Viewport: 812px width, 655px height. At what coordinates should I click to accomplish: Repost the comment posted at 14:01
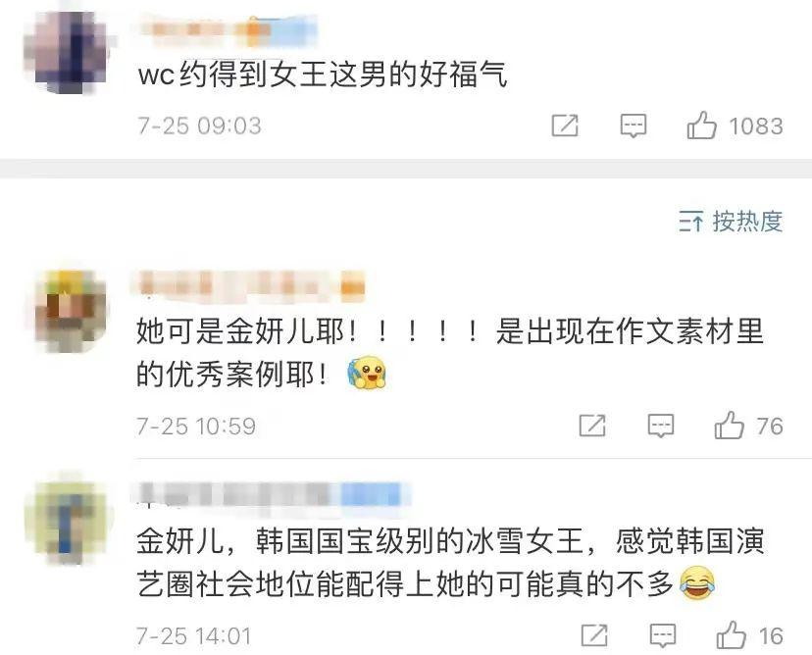click(x=594, y=635)
